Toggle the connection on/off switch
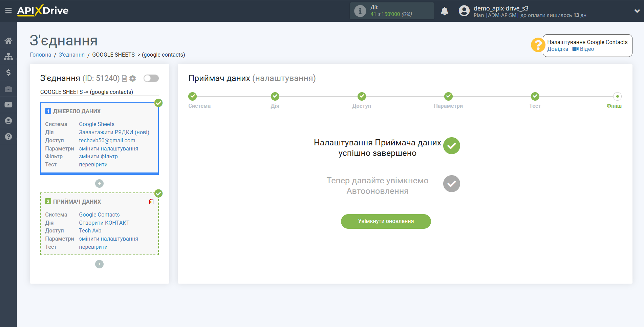644x327 pixels. (x=151, y=78)
